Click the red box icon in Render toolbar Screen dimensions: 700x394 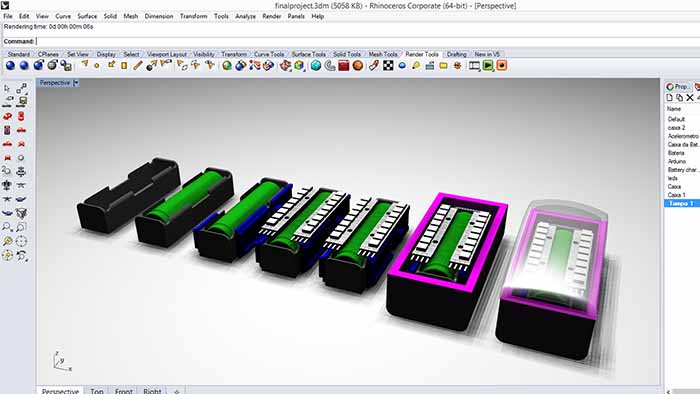tap(344, 66)
